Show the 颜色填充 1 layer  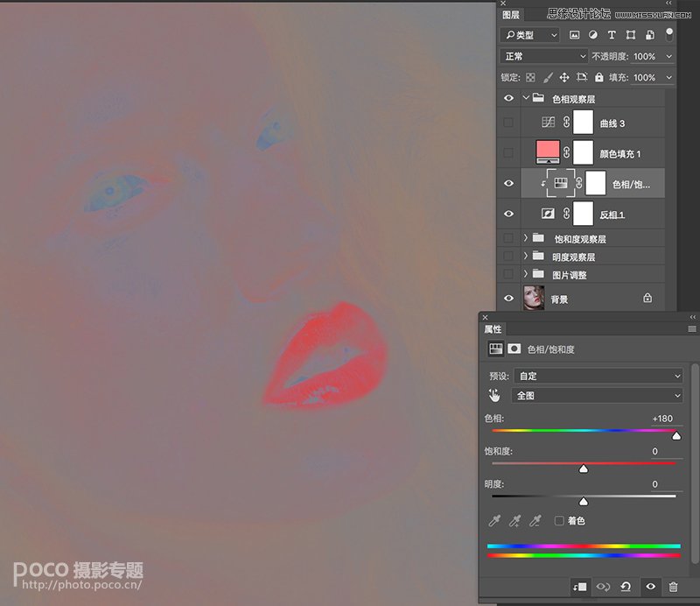(x=508, y=153)
